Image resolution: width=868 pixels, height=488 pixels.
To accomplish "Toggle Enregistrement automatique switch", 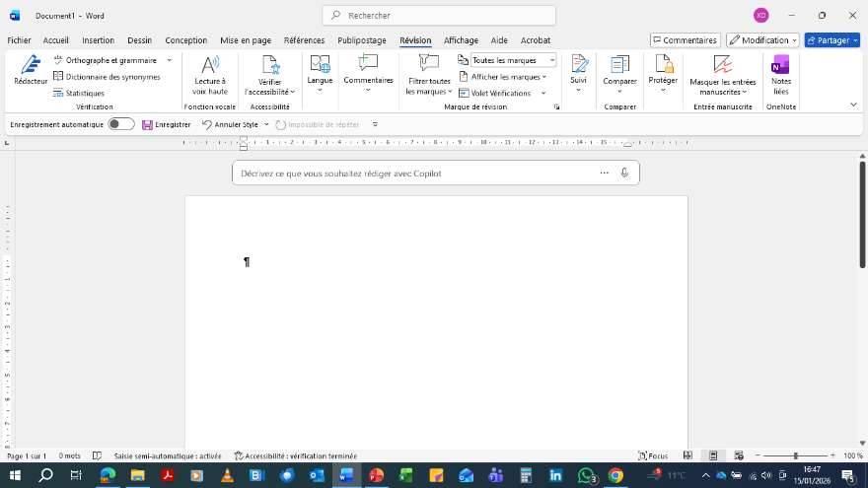I will [121, 124].
